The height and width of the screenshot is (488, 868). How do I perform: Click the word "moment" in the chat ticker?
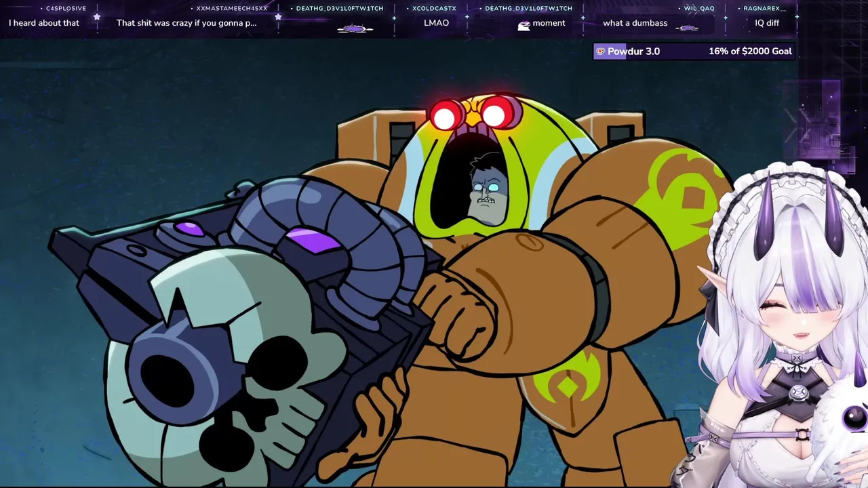pyautogui.click(x=549, y=23)
